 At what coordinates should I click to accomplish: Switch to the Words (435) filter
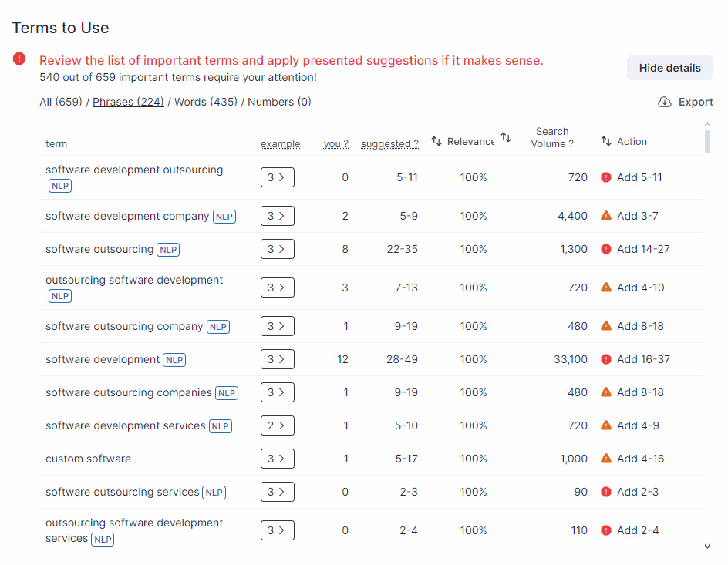206,102
